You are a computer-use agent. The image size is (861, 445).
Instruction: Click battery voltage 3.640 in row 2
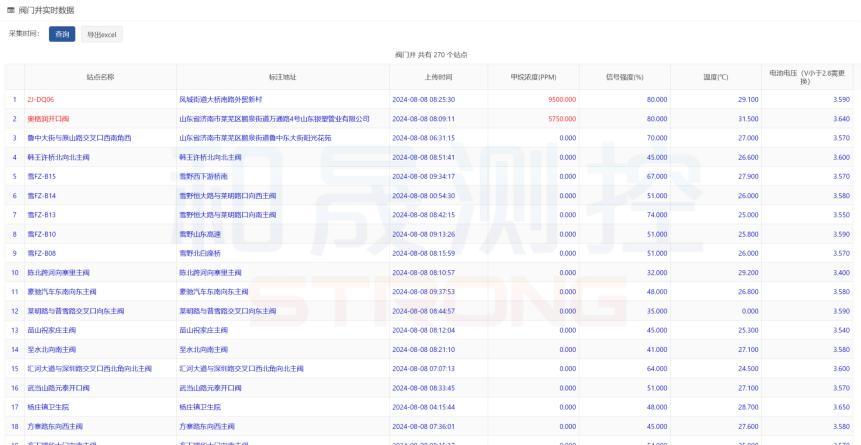tap(841, 119)
